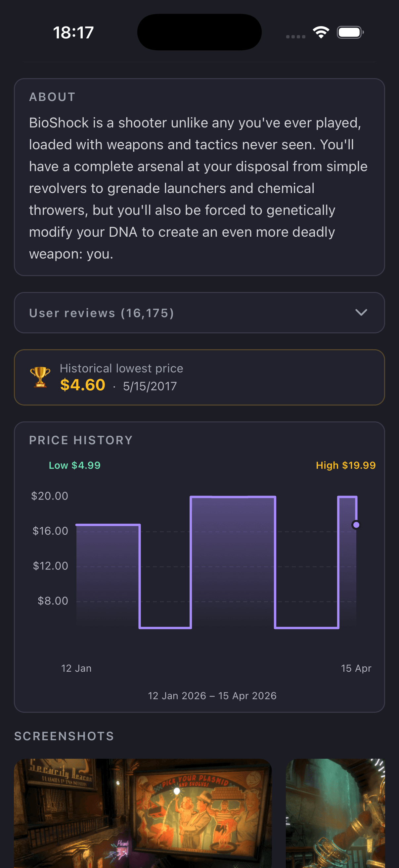Open the user reviews chevron dropdown
The image size is (399, 868).
point(361,313)
